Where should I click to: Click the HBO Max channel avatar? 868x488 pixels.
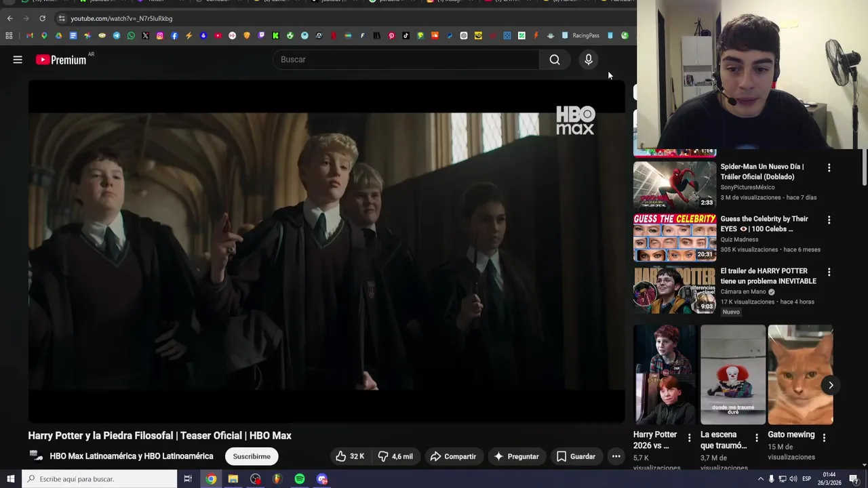click(x=36, y=456)
